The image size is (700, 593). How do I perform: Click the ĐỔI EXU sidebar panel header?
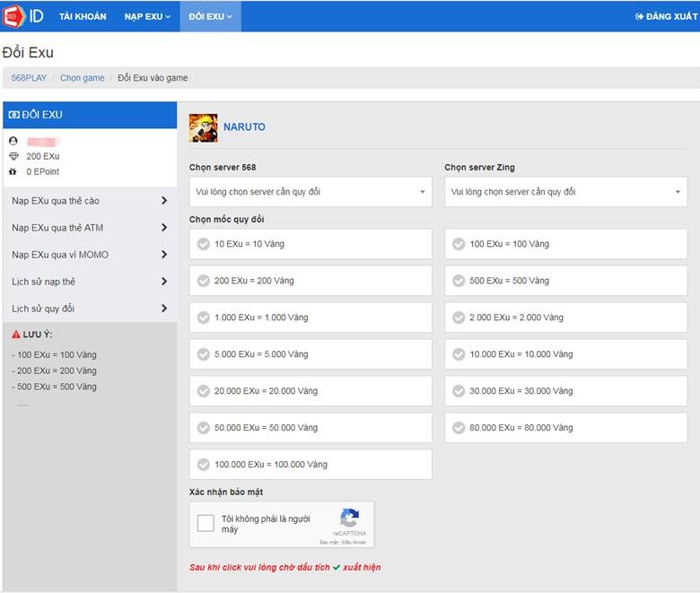tap(90, 115)
